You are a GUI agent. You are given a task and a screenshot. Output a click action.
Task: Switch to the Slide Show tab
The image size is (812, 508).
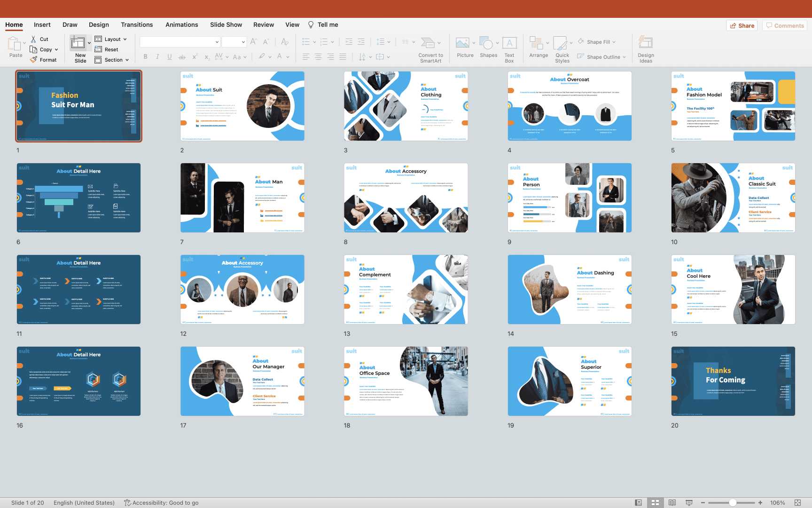(226, 25)
